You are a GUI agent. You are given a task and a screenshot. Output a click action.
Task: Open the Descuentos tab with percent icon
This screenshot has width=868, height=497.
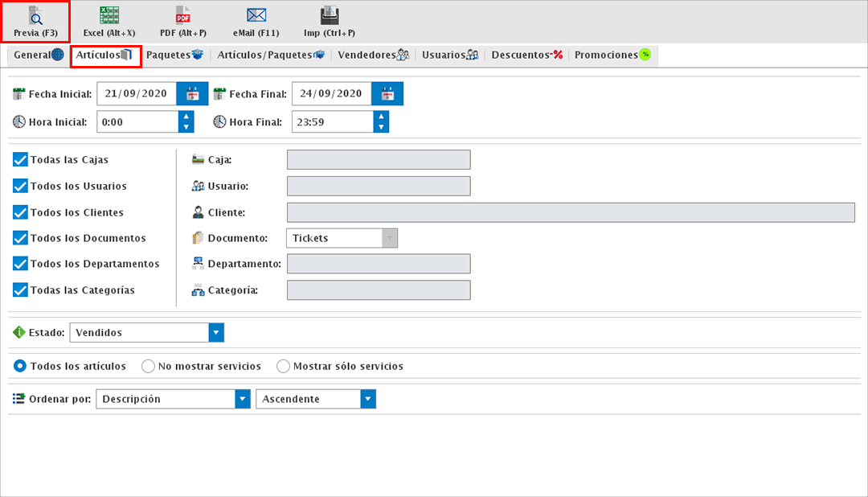click(x=526, y=55)
